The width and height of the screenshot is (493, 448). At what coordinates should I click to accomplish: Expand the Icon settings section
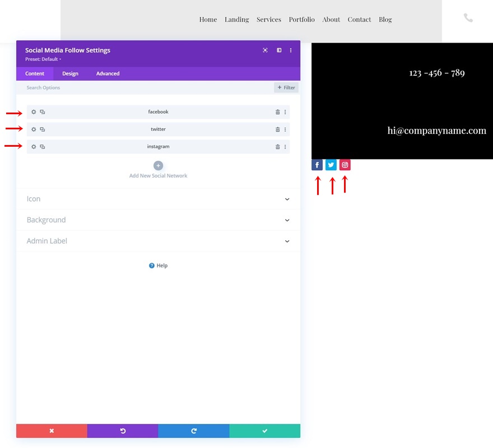click(158, 199)
